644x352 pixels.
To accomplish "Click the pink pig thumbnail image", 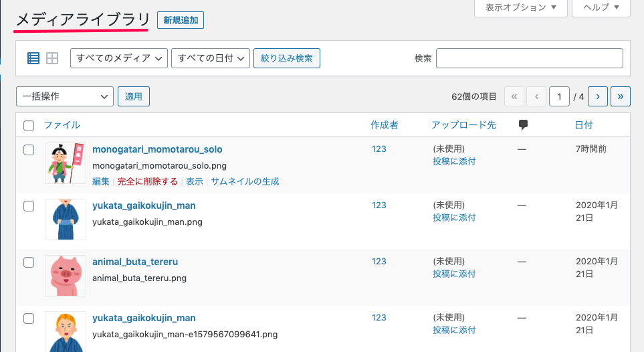I will 66,276.
